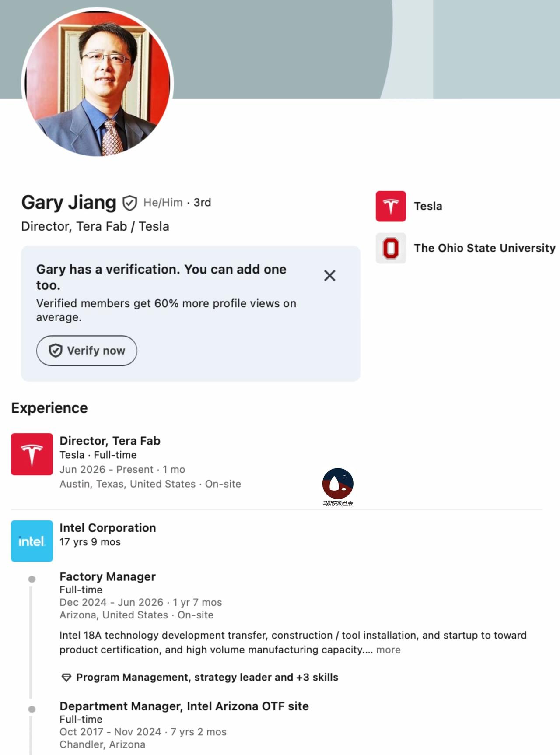This screenshot has height=755, width=560.
Task: Click the '17 yrs 9 mos' tenure text
Action: [90, 542]
